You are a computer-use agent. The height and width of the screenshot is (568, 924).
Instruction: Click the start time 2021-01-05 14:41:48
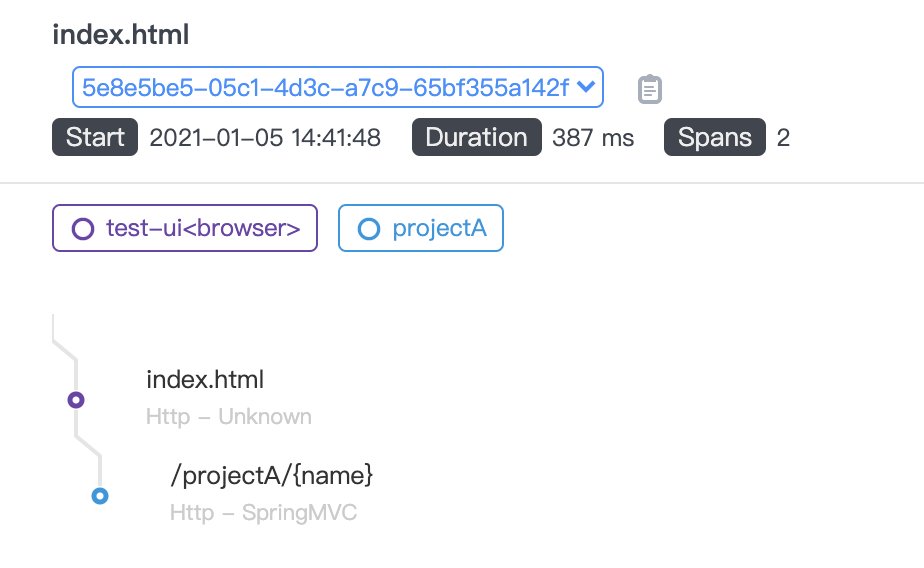[265, 138]
